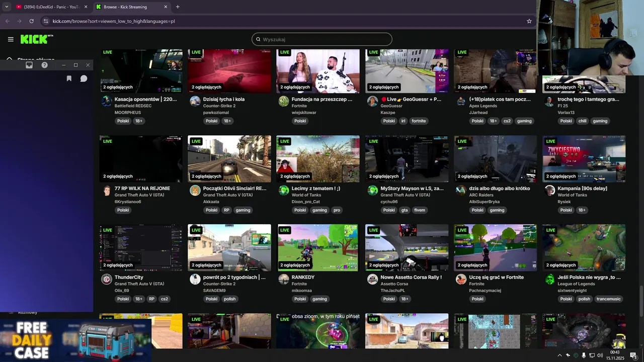Click the Kaszpe channel avatar
The width and height of the screenshot is (644, 362).
click(x=372, y=101)
